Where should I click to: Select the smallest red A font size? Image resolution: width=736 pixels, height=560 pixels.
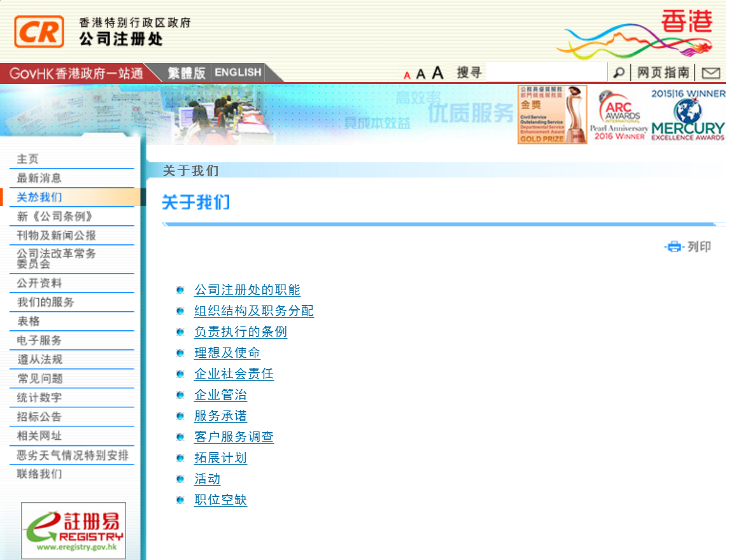point(407,73)
